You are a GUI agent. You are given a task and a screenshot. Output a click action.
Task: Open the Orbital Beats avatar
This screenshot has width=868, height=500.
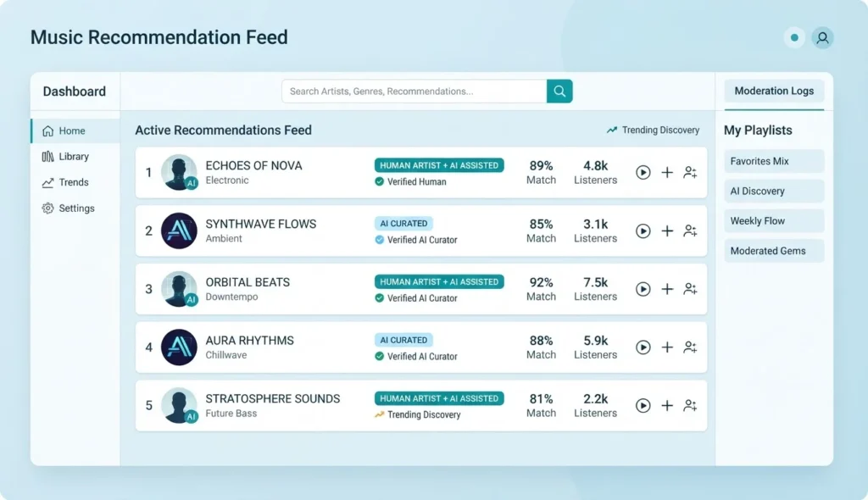(179, 289)
